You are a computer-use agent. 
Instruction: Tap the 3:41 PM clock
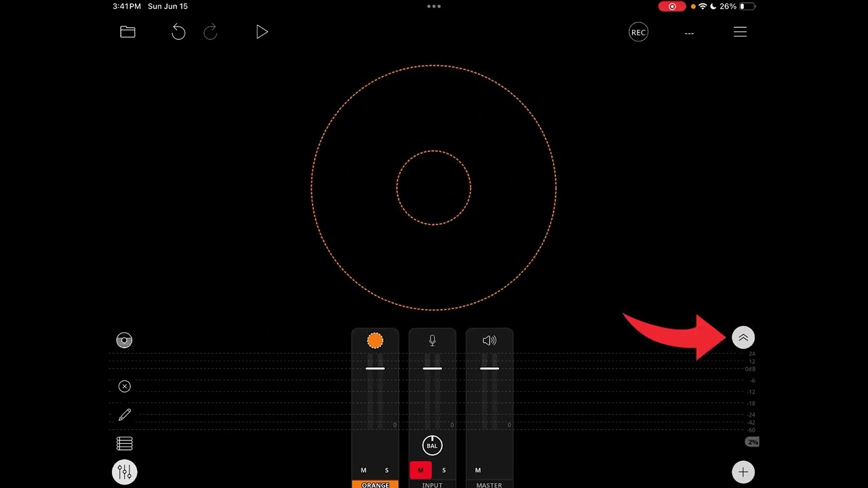coord(127,6)
